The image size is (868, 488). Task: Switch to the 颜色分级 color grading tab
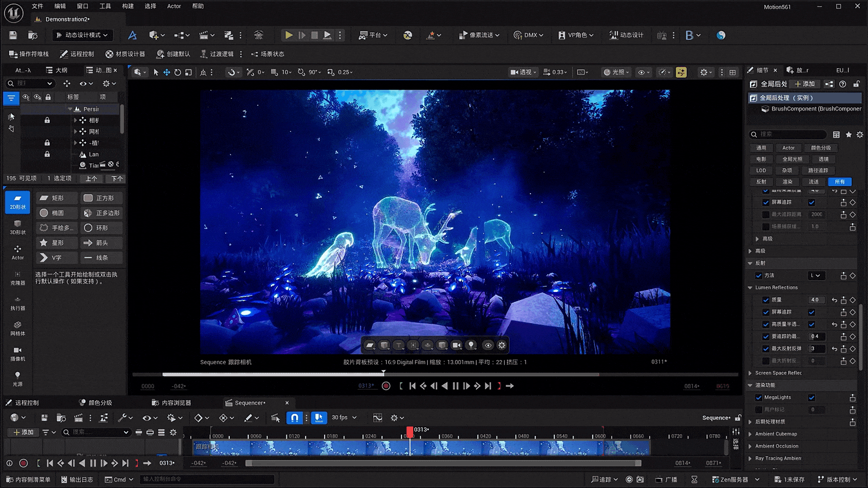(x=96, y=402)
